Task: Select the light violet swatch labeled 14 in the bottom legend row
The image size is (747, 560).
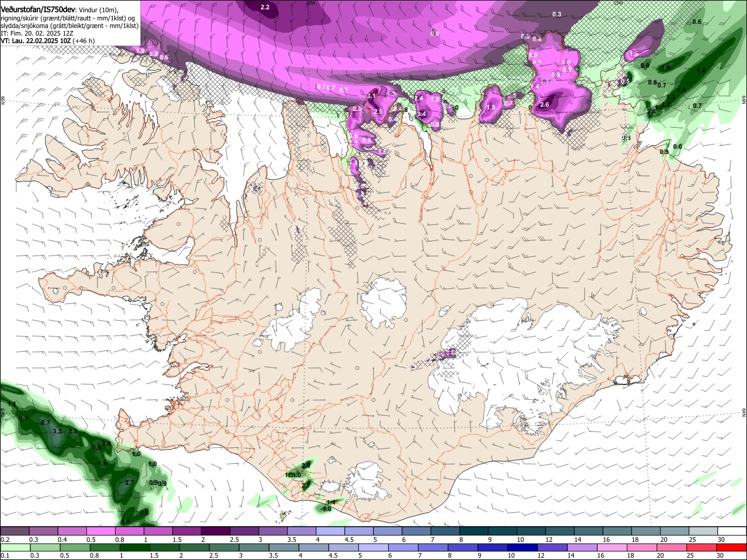Action: pyautogui.click(x=581, y=548)
